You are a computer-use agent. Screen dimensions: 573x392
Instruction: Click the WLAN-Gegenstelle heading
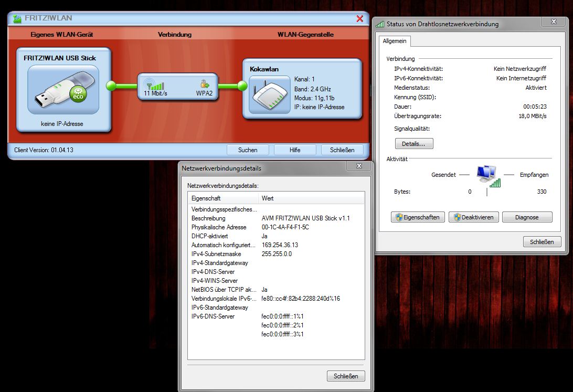tap(305, 34)
